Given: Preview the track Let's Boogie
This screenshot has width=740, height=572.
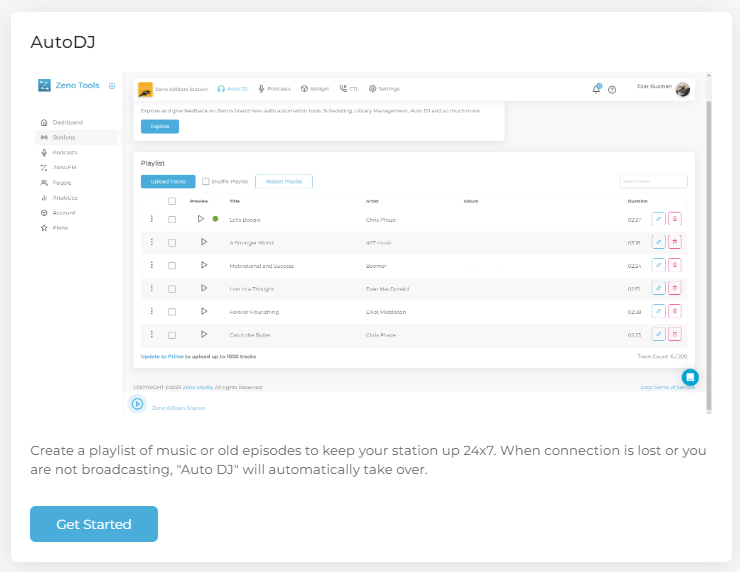Looking at the screenshot, I should [201, 219].
